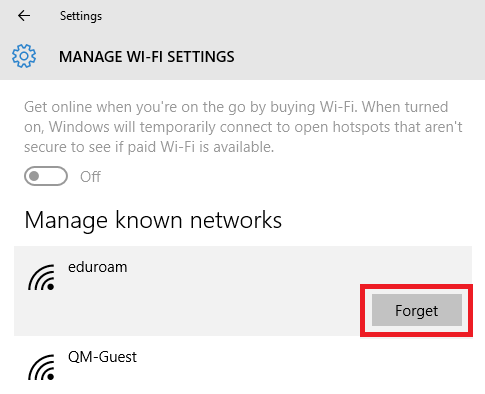Click blank space right of QM-Guest name
The image size is (485, 394).
(x=300, y=358)
